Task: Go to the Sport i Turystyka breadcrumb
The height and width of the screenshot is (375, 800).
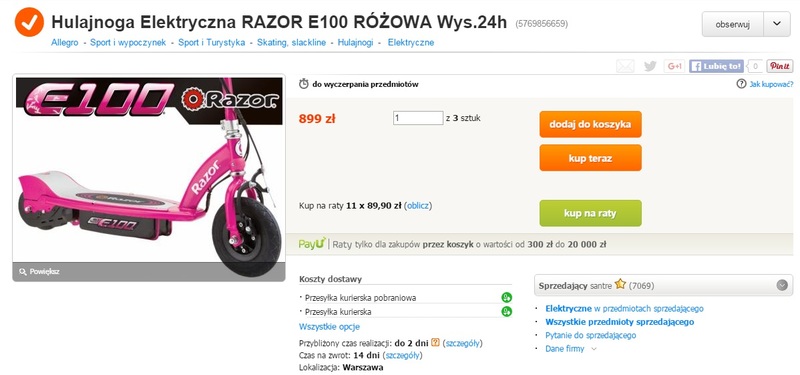Action: pyautogui.click(x=211, y=42)
